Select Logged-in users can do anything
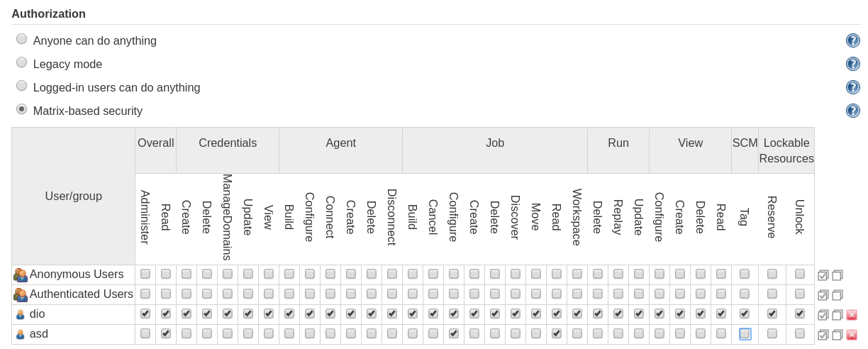This screenshot has width=868, height=349. tap(22, 86)
